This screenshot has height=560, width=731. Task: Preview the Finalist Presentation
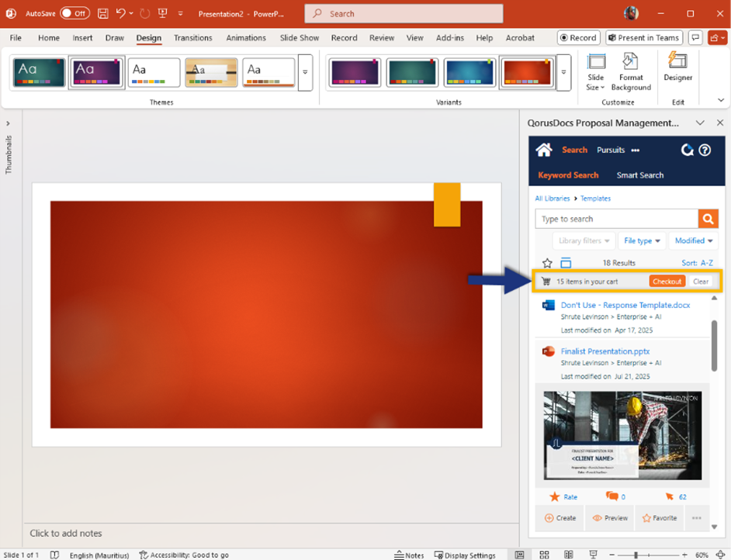pyautogui.click(x=610, y=518)
